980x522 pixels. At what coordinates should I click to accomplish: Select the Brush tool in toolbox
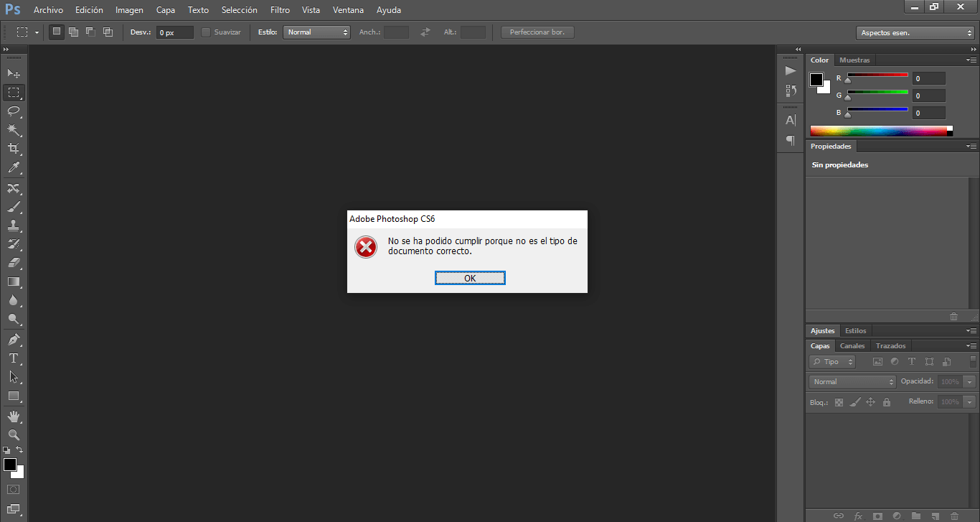pyautogui.click(x=14, y=207)
